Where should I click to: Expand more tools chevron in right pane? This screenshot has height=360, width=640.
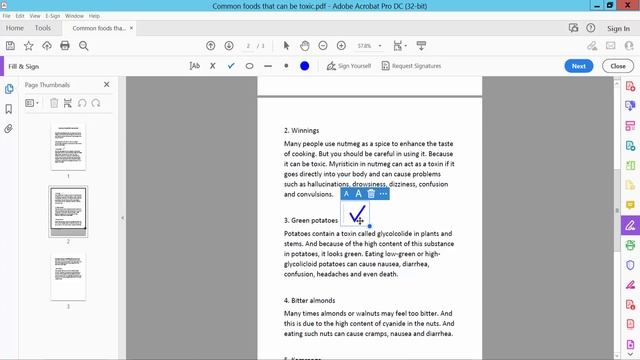[631, 355]
